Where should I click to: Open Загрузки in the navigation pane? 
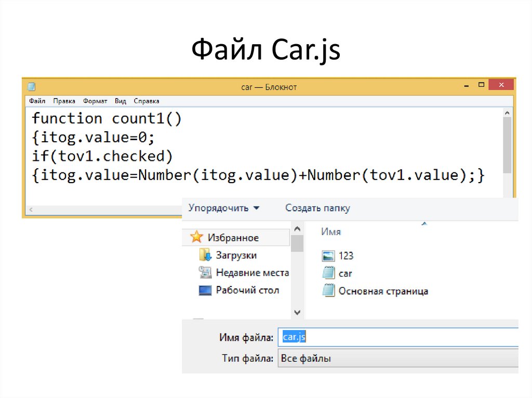(x=236, y=255)
